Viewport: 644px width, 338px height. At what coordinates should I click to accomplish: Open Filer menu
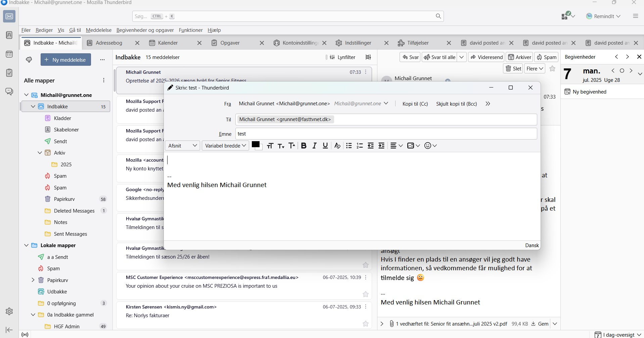[x=26, y=30]
